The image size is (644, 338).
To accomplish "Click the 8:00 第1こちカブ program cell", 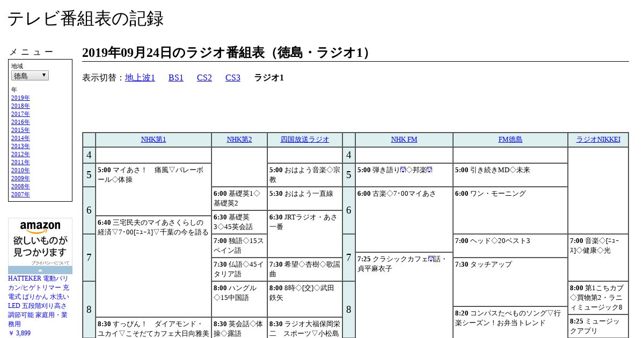I will [598, 298].
